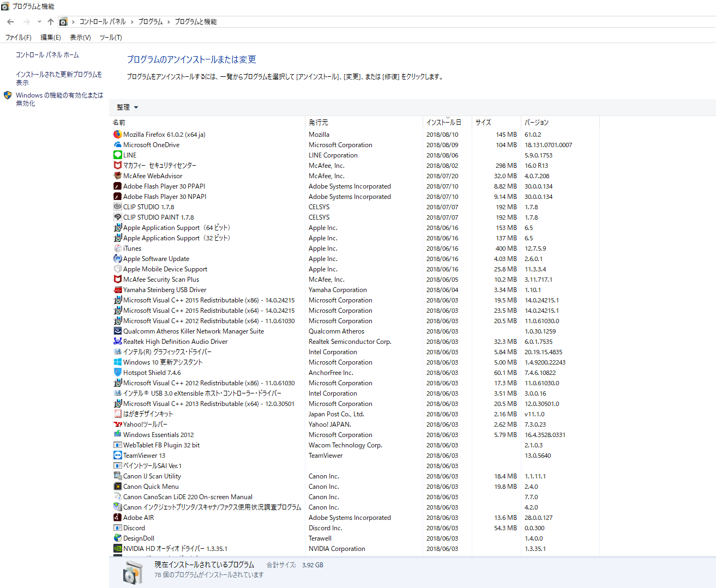Click the Hotspot Shield shield icon
The image size is (716, 588).
[x=117, y=373]
